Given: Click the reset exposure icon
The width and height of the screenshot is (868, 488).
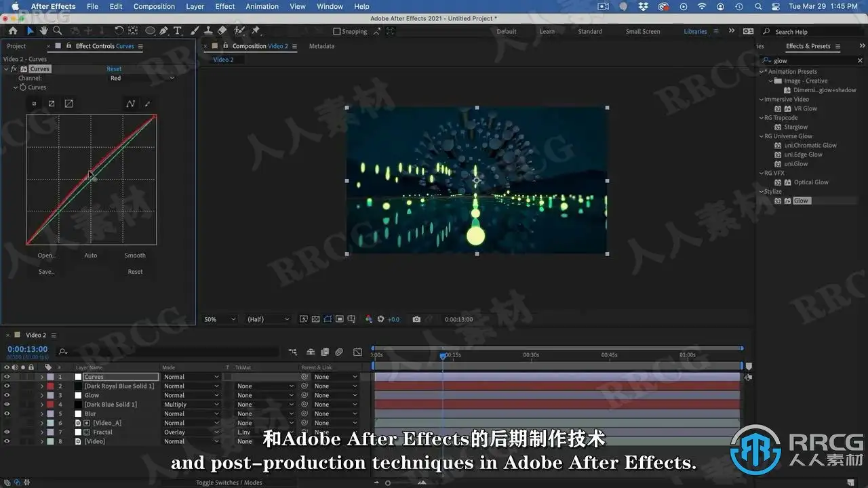Looking at the screenshot, I should pyautogui.click(x=381, y=319).
